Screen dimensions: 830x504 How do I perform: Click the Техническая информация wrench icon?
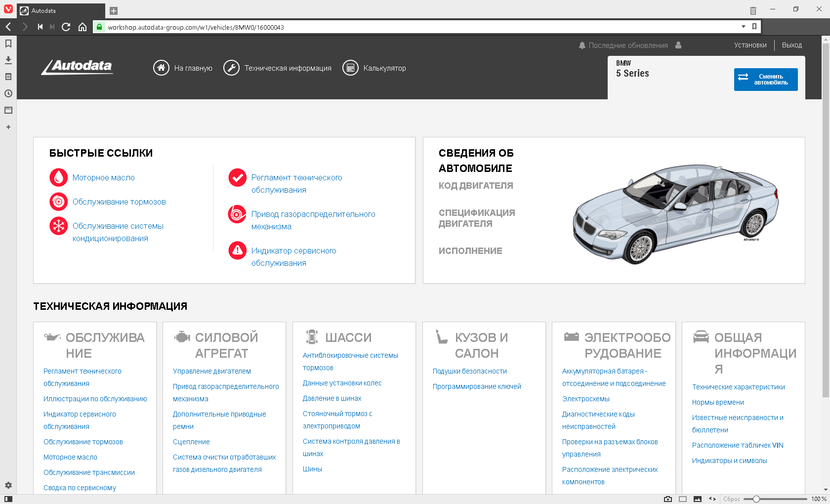pyautogui.click(x=231, y=68)
